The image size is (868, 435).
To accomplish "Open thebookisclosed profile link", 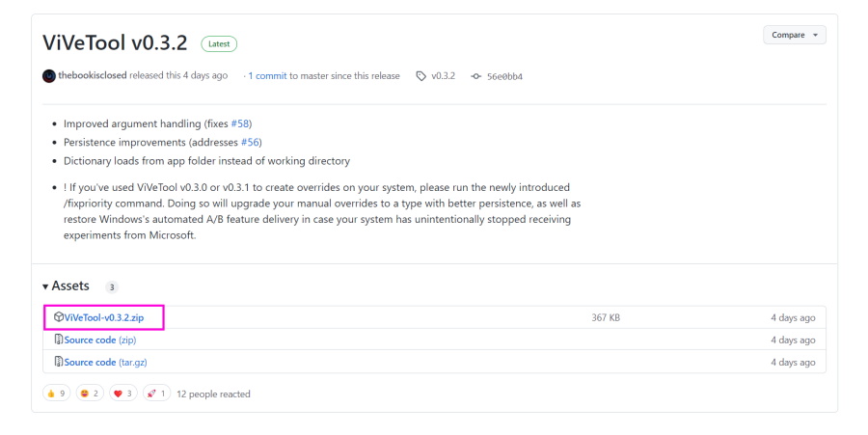I will coord(93,76).
